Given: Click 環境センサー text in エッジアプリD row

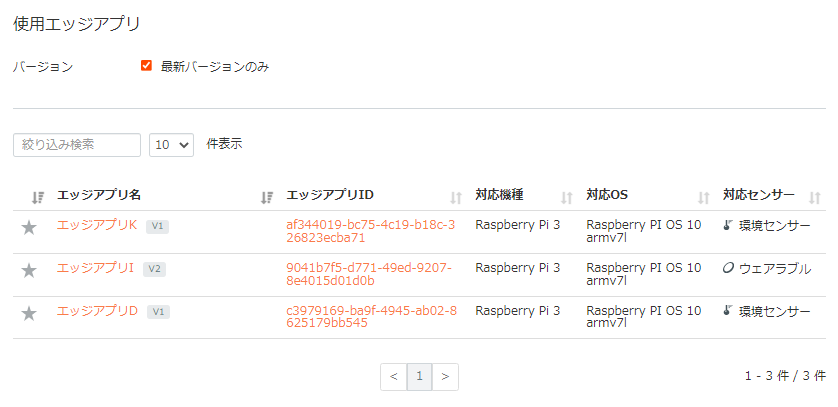Looking at the screenshot, I should [x=775, y=311].
